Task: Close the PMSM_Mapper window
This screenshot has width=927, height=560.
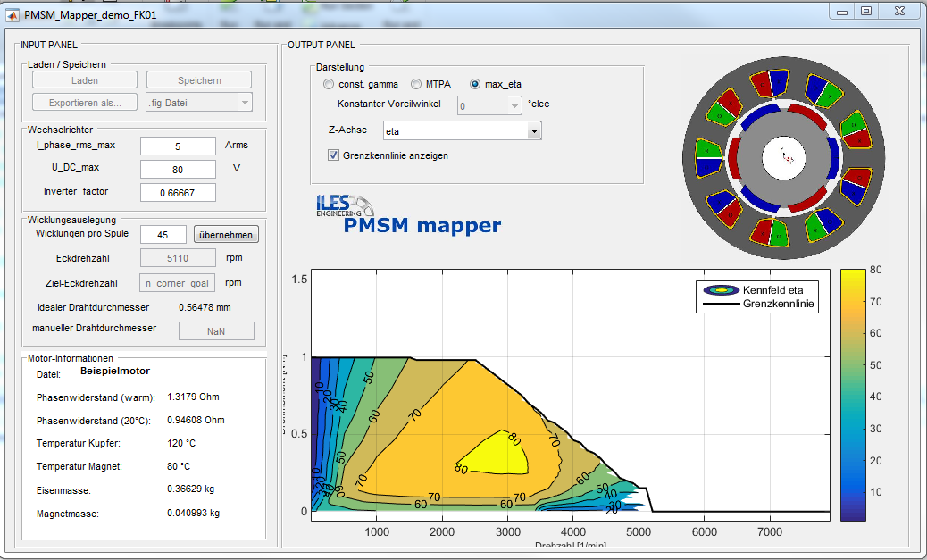Action: (899, 11)
